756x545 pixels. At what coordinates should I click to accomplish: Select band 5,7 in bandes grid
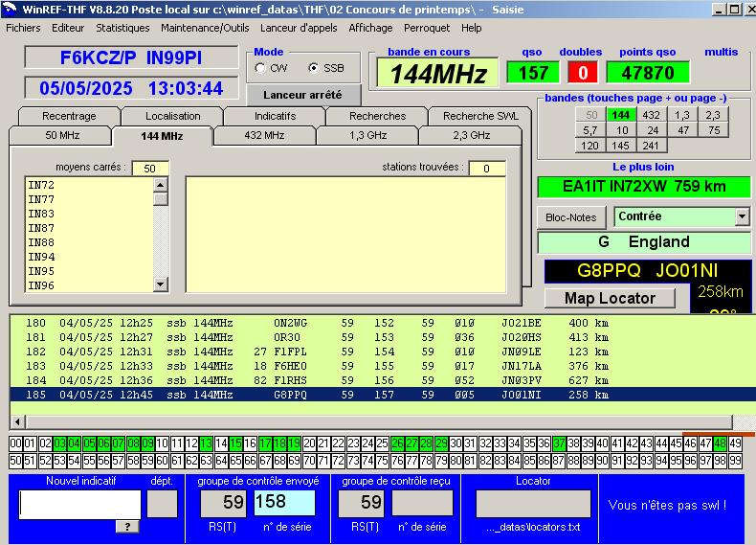[x=589, y=130]
